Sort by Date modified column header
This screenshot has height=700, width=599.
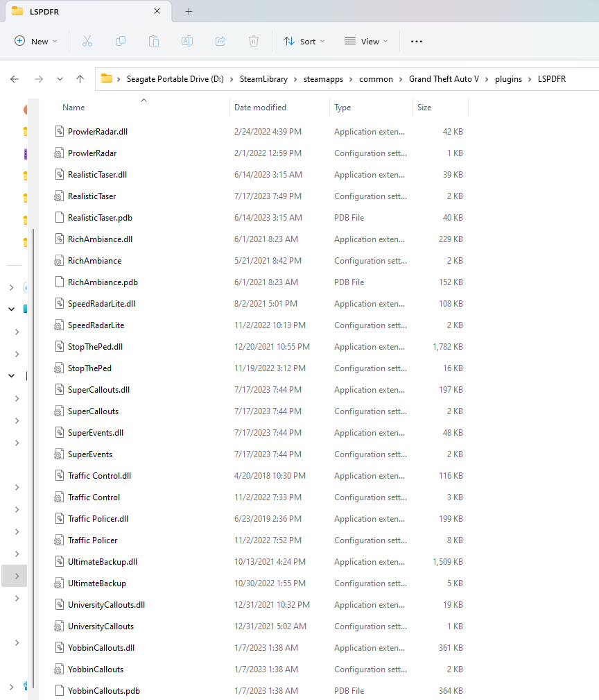tap(260, 108)
